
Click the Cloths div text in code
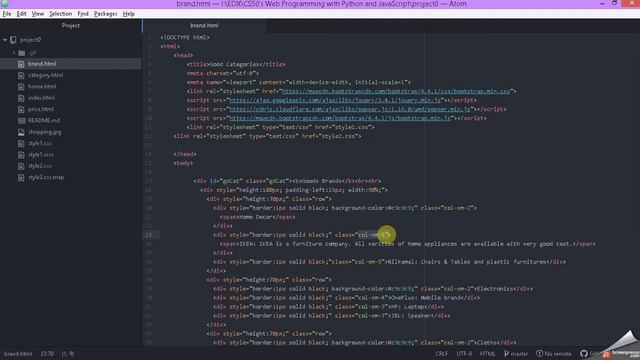[x=487, y=343]
